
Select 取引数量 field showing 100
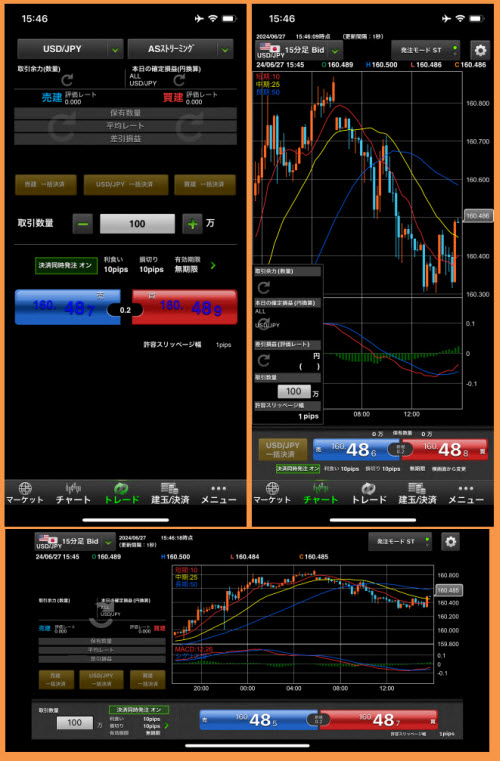click(137, 224)
